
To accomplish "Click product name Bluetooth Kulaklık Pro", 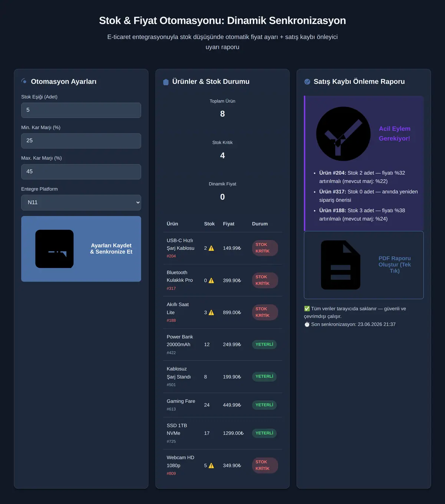I will (x=180, y=276).
